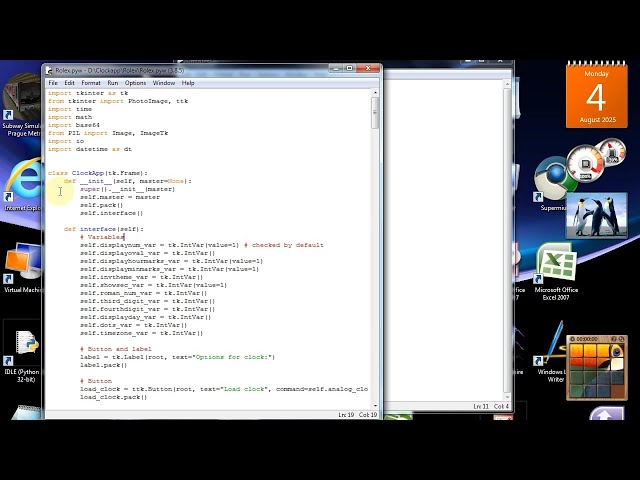Click the scroll up arrow in Rolex.pyw editor

point(375,93)
